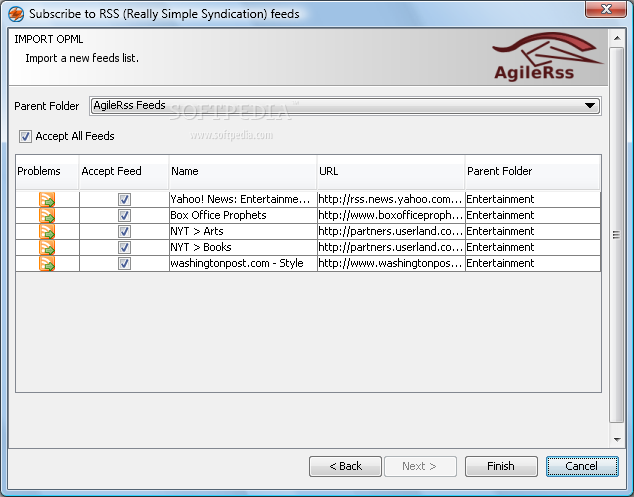Select the "Box Office Prophets" name cell
This screenshot has height=497, width=634.
click(243, 216)
